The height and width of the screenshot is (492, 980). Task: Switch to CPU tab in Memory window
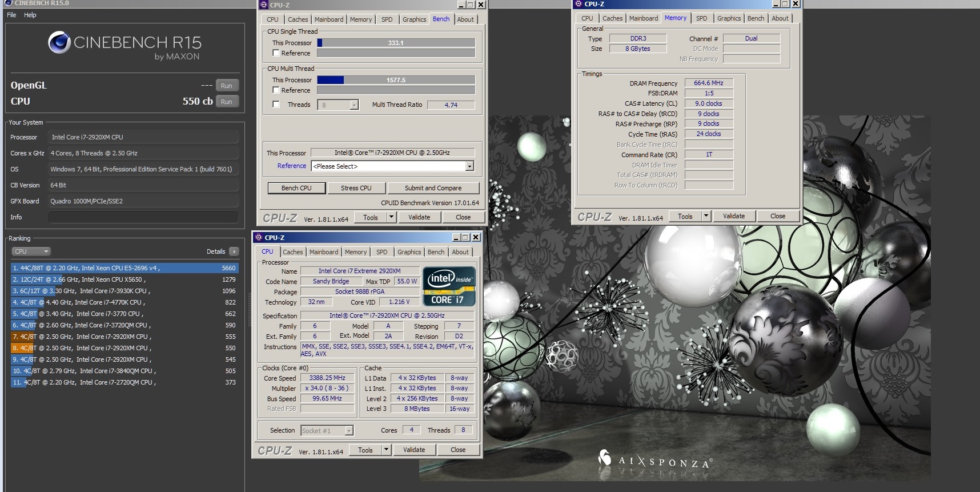[587, 18]
